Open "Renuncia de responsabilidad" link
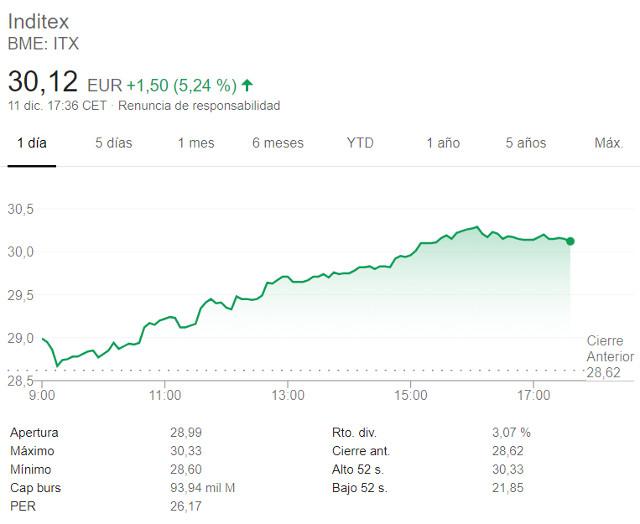 click(200, 106)
